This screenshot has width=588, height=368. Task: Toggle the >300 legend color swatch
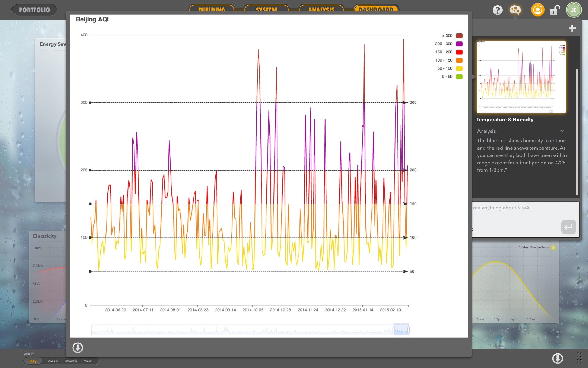[459, 36]
